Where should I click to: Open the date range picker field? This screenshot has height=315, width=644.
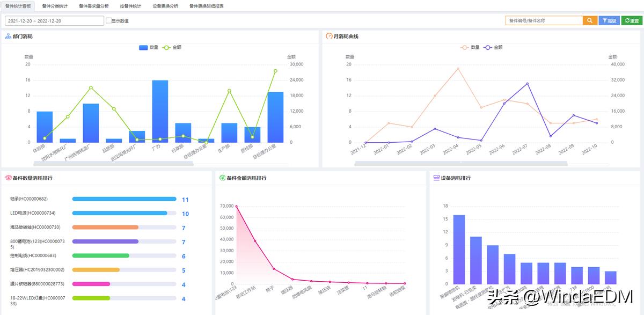click(54, 21)
